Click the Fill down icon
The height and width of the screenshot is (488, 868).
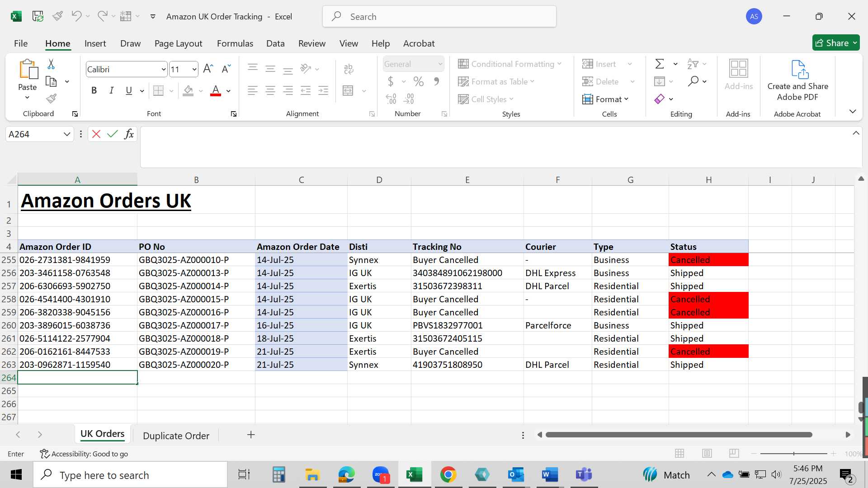point(660,81)
